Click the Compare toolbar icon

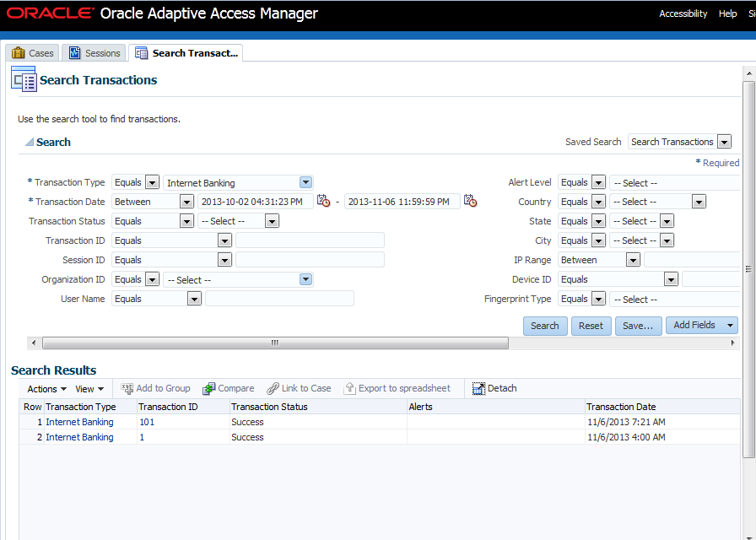(208, 389)
